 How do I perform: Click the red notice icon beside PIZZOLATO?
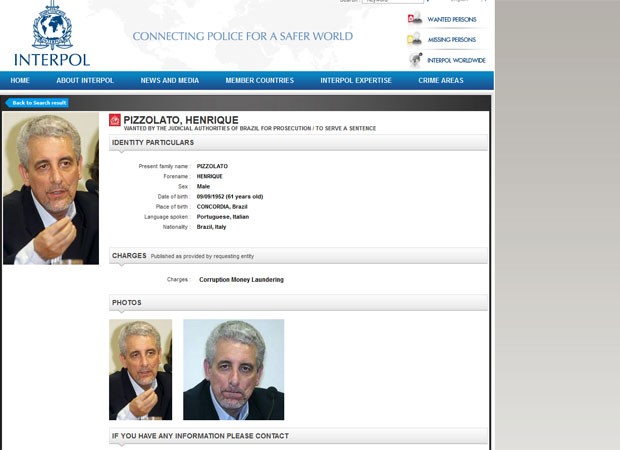[115, 120]
